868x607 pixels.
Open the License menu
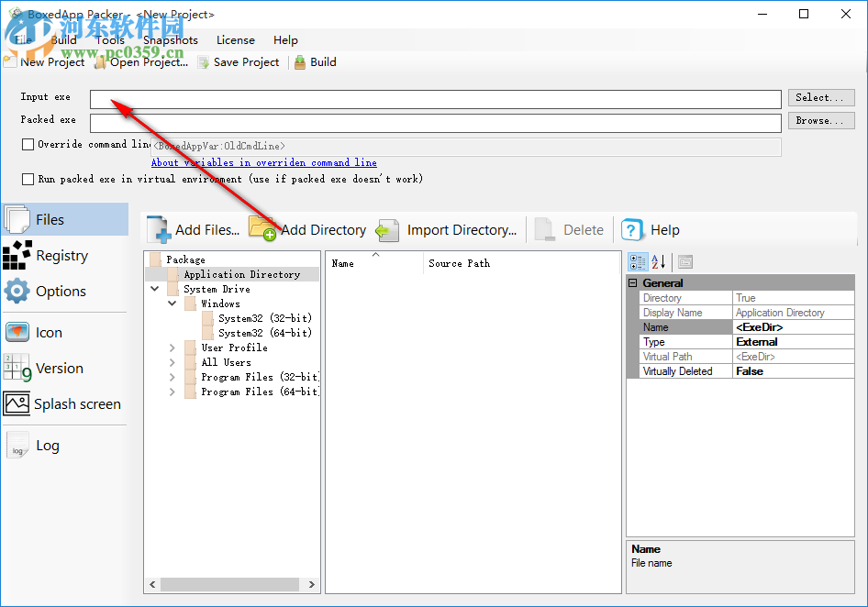pos(235,39)
